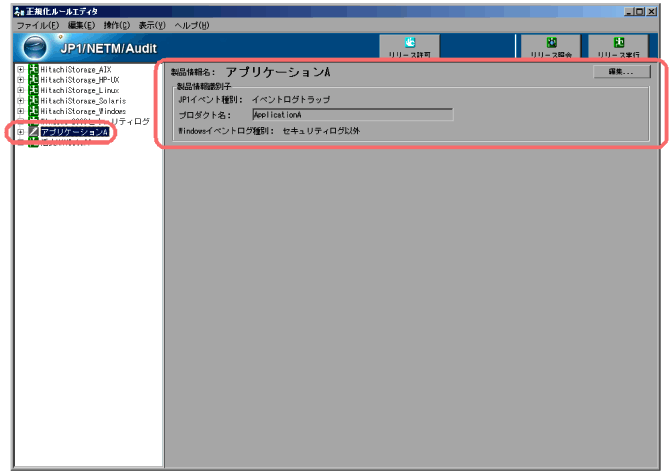
Task: Click the pencil icon next to アプリケーションA
Action: (33, 132)
